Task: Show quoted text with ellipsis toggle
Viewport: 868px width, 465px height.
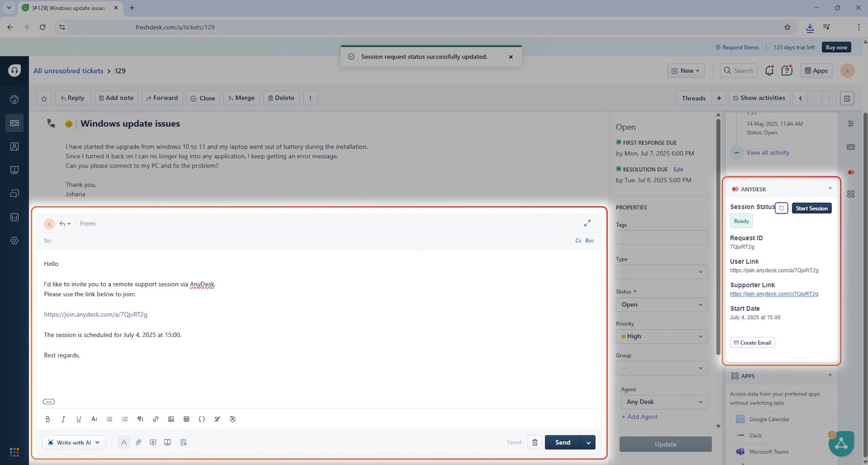Action: point(49,402)
